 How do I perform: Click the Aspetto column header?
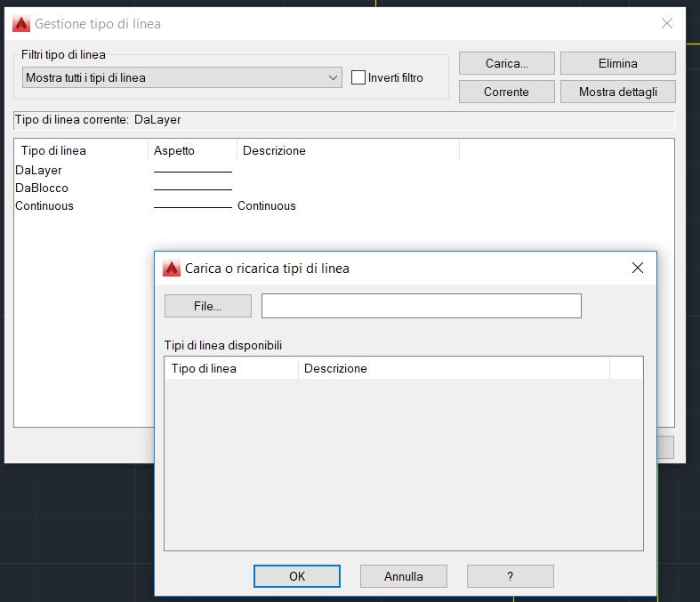192,151
